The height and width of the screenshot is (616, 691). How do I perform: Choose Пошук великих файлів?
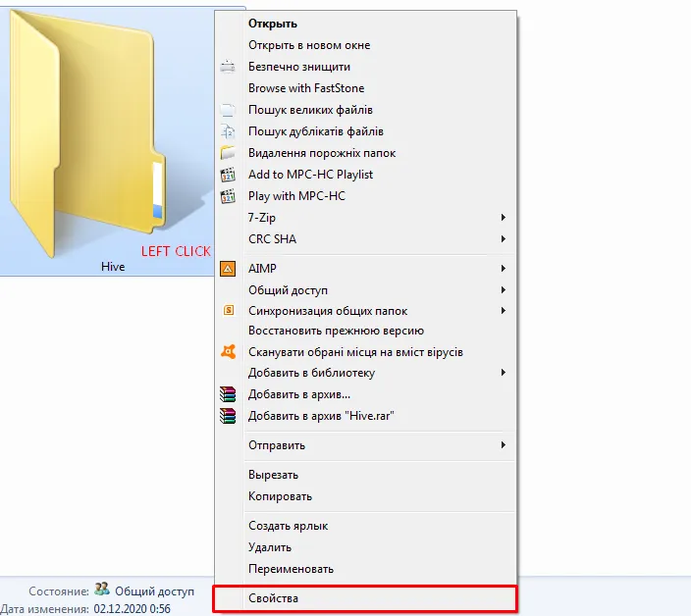click(365, 110)
